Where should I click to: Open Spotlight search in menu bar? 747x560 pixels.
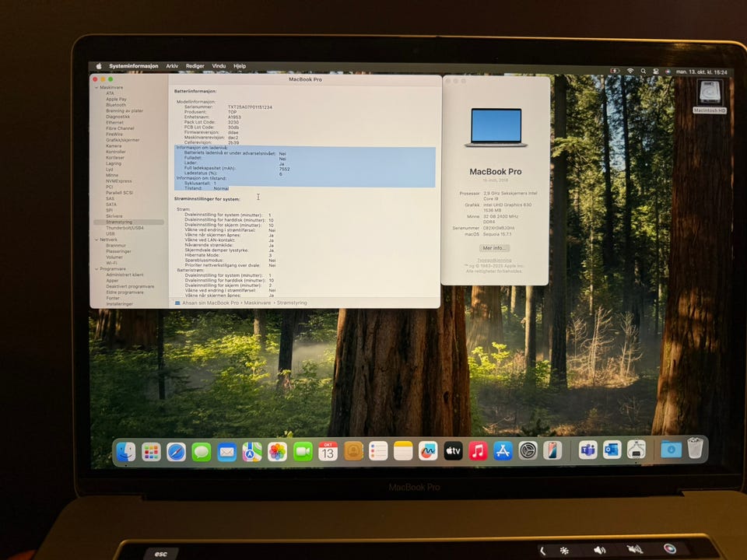pyautogui.click(x=644, y=71)
